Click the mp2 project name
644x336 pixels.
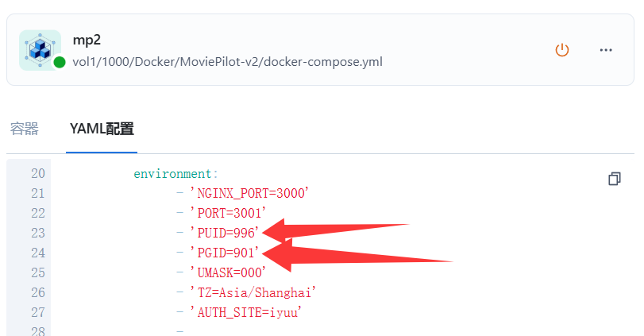coord(87,41)
